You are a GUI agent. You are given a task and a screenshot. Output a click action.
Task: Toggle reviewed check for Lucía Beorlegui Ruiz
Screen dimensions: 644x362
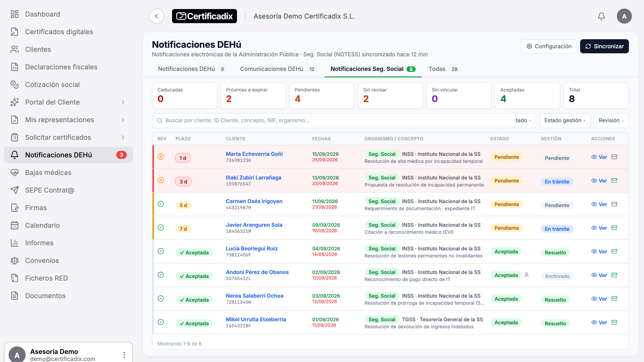[x=161, y=251]
